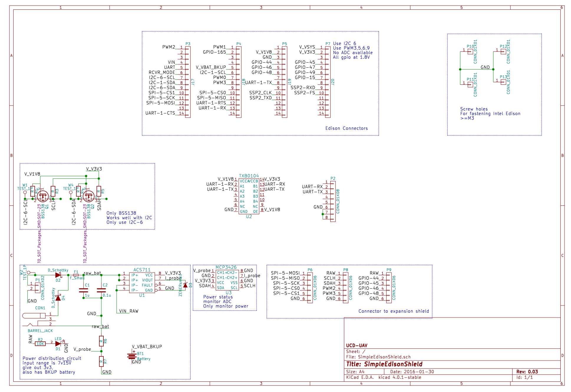Click resistor R6 symbol
This screenshot has height=392, width=571.
[x=101, y=341]
